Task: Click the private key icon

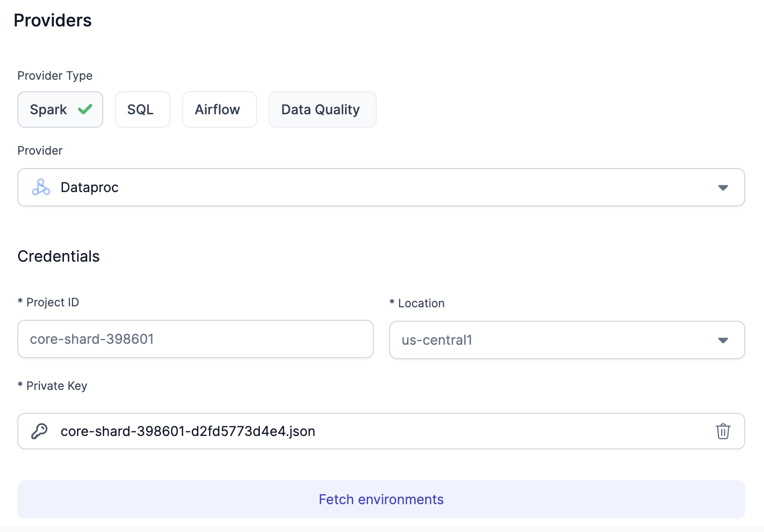Action: coord(39,431)
